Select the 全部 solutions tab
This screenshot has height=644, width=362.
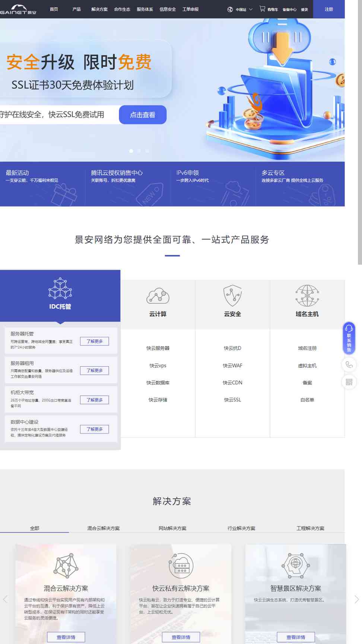point(35,528)
